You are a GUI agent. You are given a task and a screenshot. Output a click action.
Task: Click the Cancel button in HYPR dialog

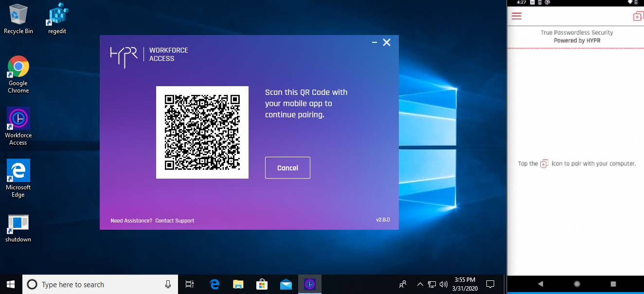click(x=287, y=168)
